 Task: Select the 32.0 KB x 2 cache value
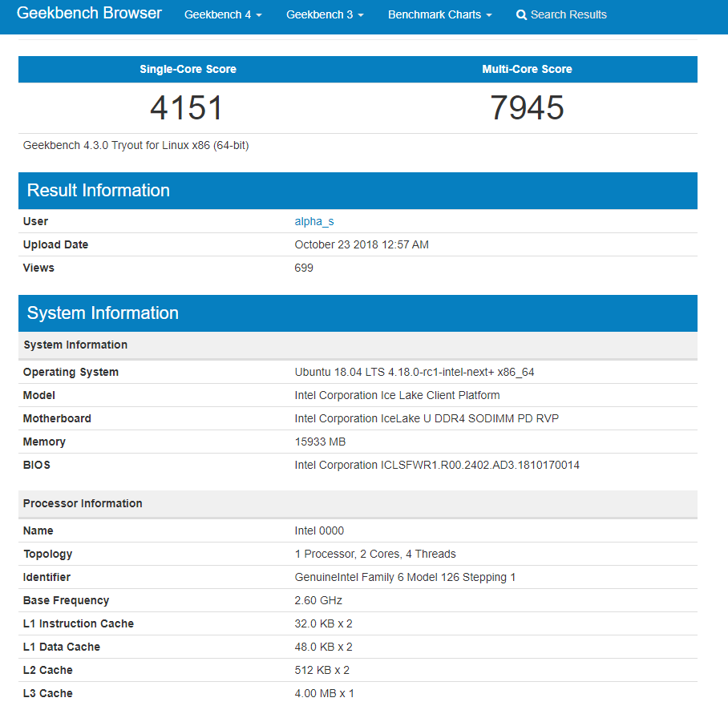pos(324,623)
